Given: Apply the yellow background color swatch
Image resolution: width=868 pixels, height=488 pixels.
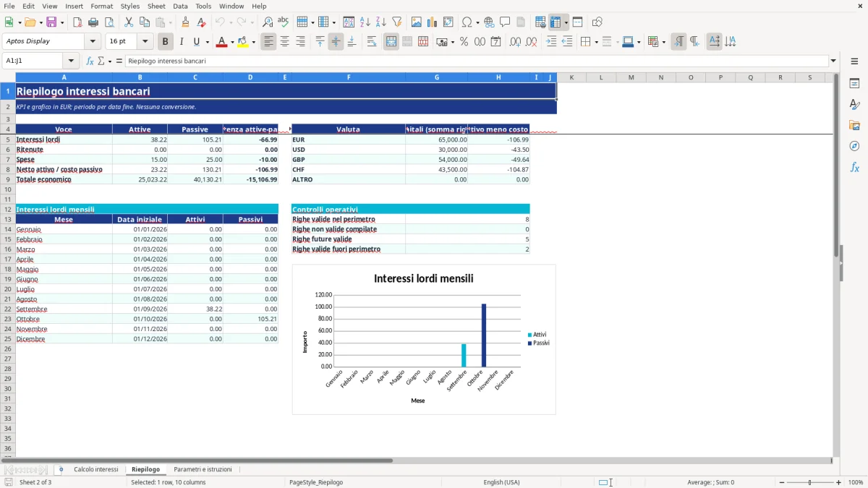Looking at the screenshot, I should pos(243,42).
